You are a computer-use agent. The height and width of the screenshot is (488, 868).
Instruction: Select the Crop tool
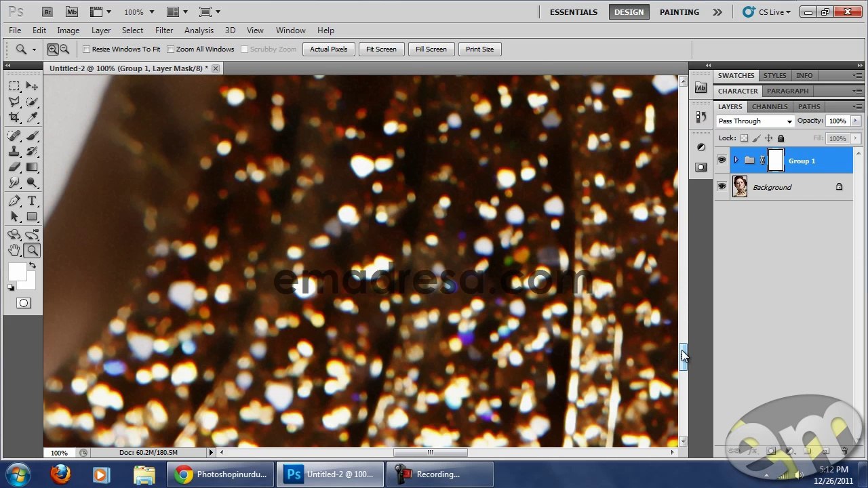pos(14,117)
